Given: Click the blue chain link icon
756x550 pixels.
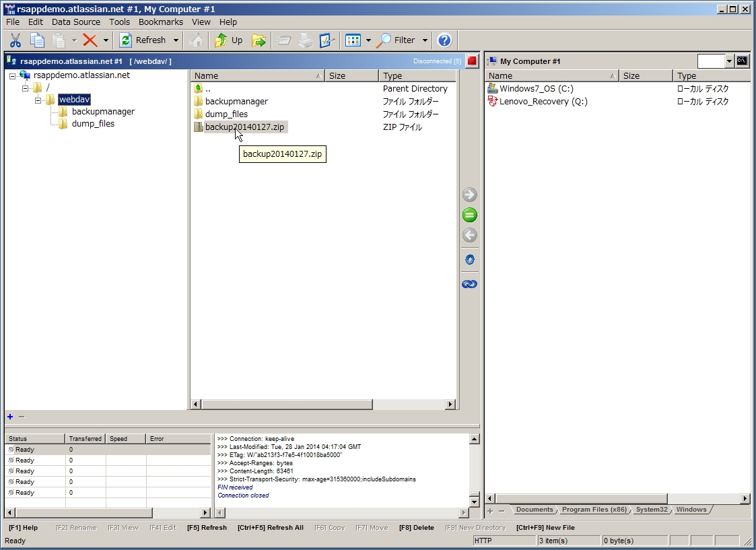Looking at the screenshot, I should 470,284.
